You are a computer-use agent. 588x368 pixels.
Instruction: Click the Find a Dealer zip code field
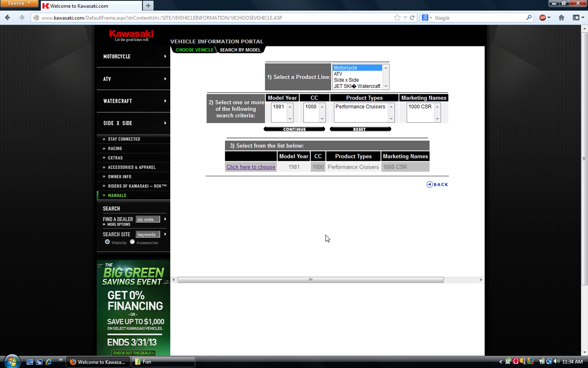pyautogui.click(x=148, y=219)
